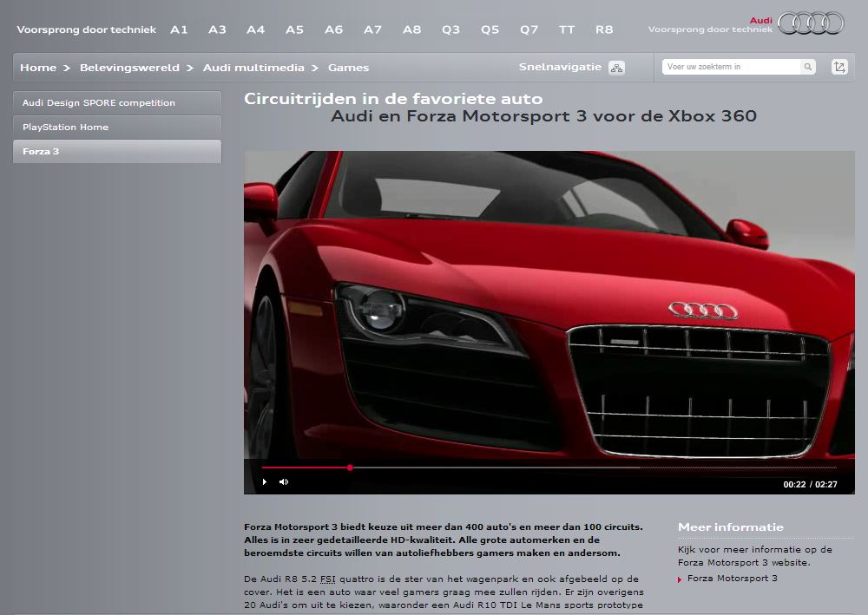Viewport: 868px width, 615px height.
Task: Click the 'Voorsprong door techniek' text at top left
Action: coord(86,29)
